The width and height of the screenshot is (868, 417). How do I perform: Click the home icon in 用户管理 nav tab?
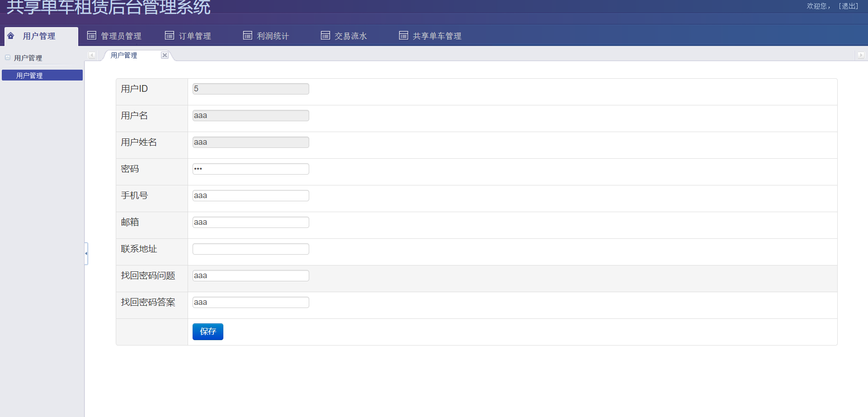11,36
